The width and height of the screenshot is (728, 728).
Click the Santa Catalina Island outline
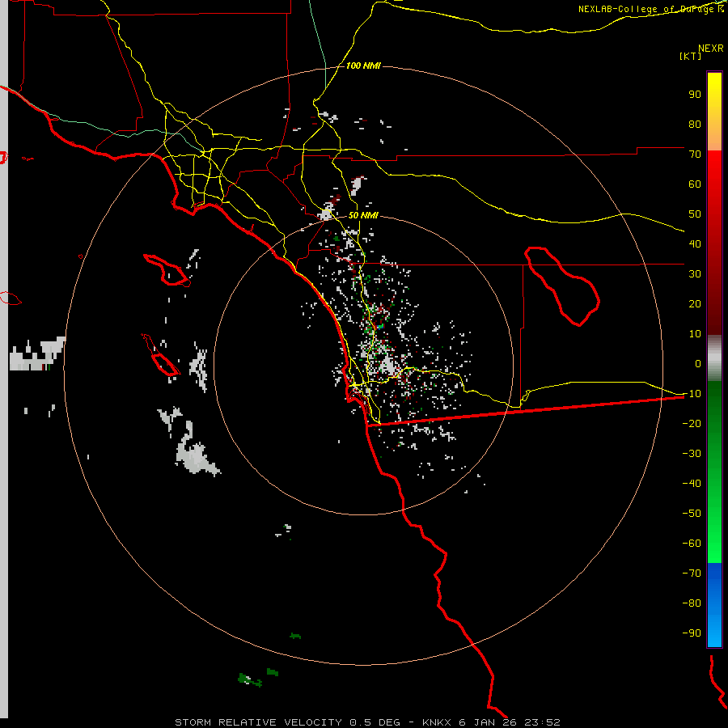[x=167, y=269]
